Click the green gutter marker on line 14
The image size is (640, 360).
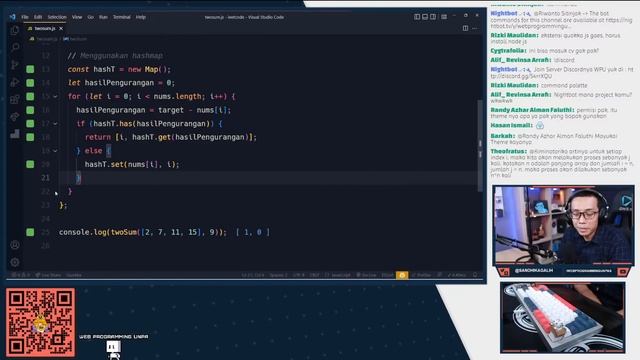coord(30,83)
